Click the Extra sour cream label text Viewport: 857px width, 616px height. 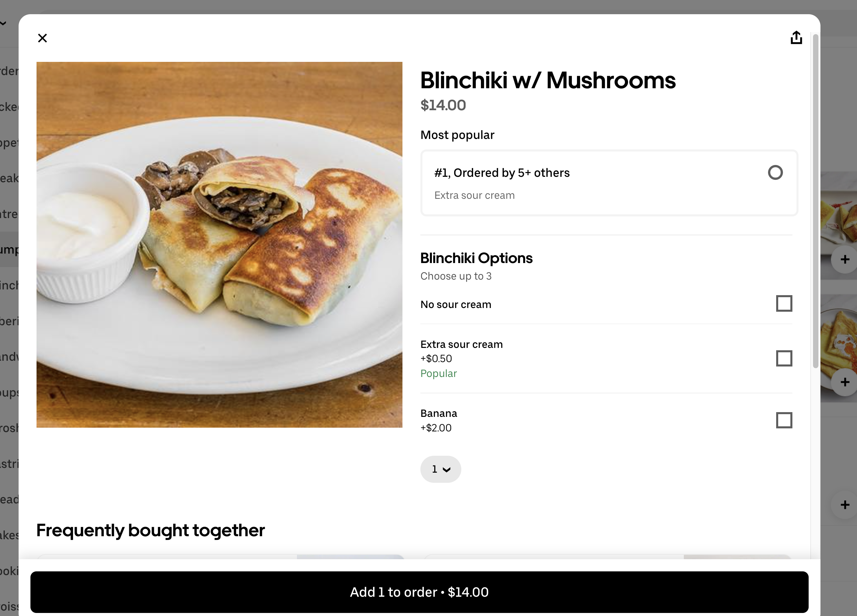click(461, 345)
